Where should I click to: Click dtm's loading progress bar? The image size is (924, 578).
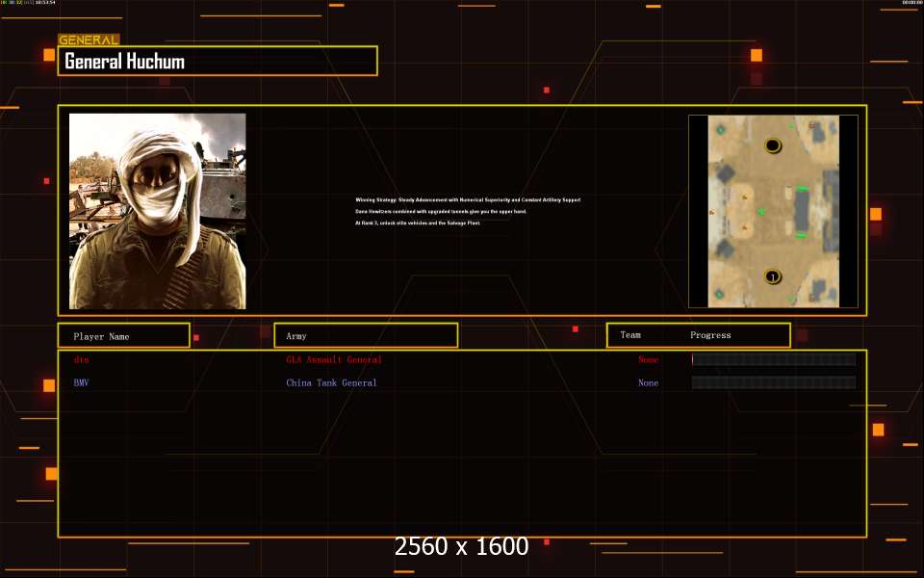774,359
